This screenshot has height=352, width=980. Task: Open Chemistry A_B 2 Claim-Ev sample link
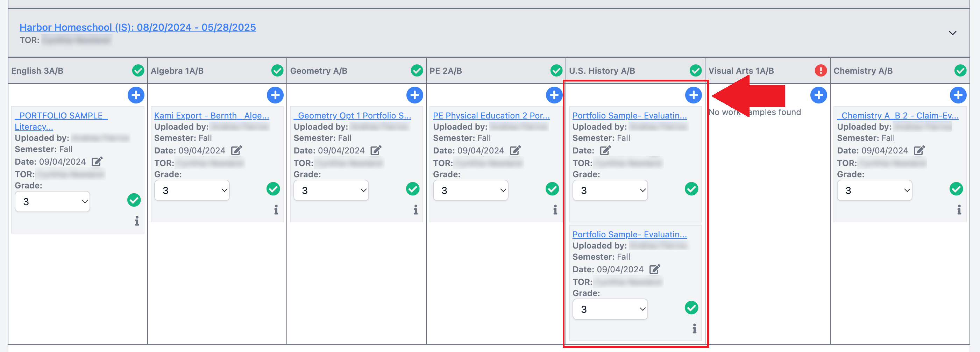[897, 116]
